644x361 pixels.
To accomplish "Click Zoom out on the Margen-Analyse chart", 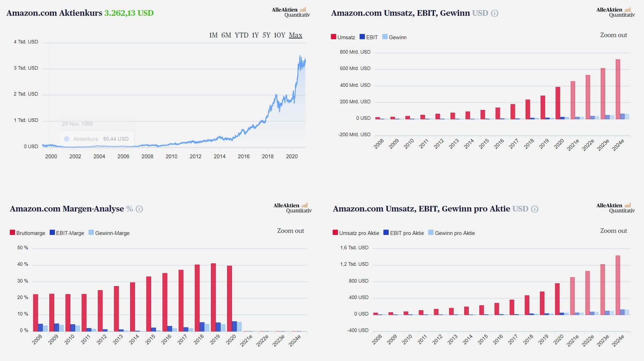I will coord(291,231).
